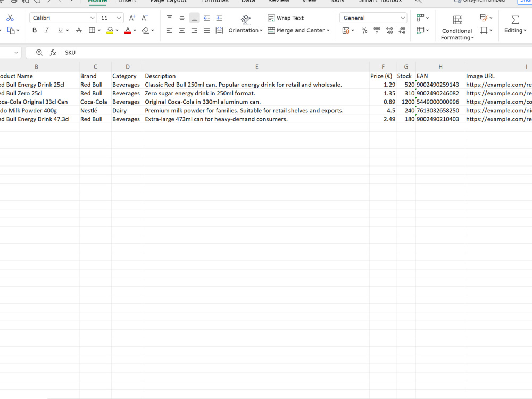Image resolution: width=532 pixels, height=399 pixels.
Task: Toggle Underline formatting
Action: pos(60,30)
